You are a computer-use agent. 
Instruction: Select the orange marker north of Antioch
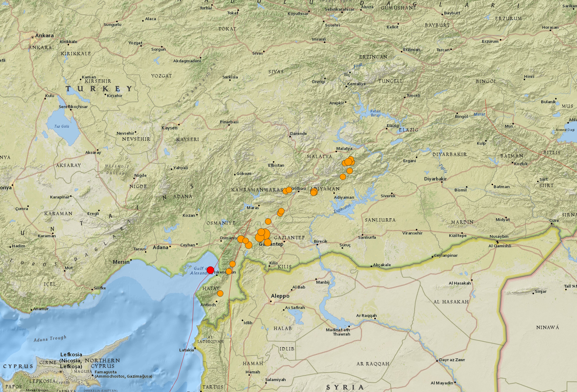point(220,293)
